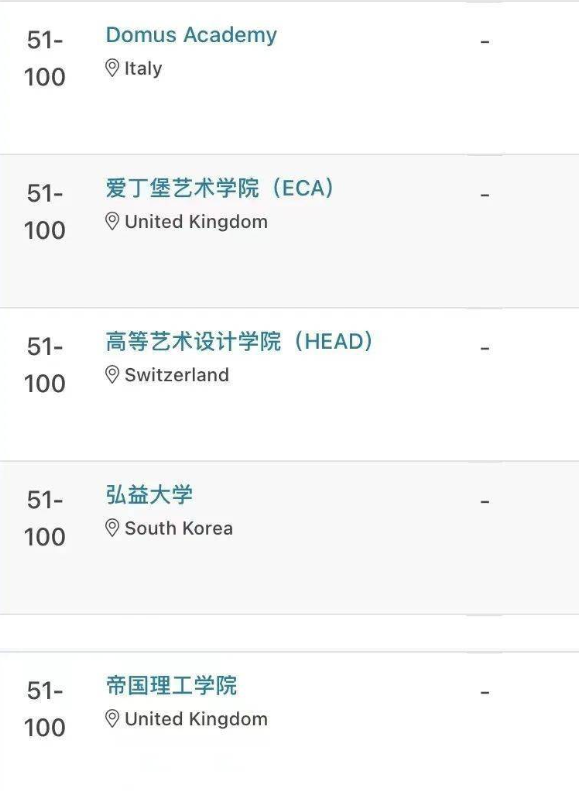Viewport: 579px width, 791px height.
Task: Click the score dash in 高等艺术设计学院 row
Action: point(485,349)
